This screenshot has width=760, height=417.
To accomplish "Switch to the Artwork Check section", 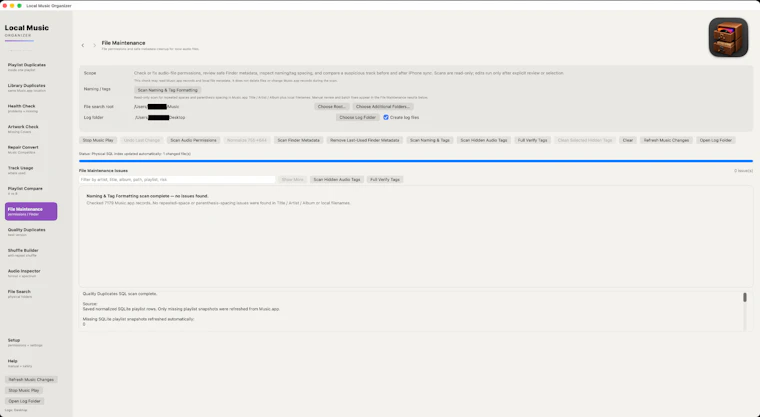I will pos(31,129).
